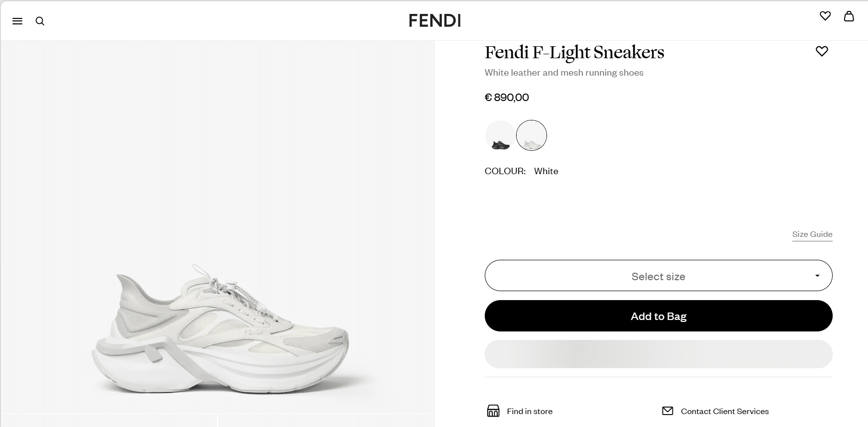Add F-Light Sneakers to wishlist via heart
Viewport: 868px width, 427px height.
point(822,51)
